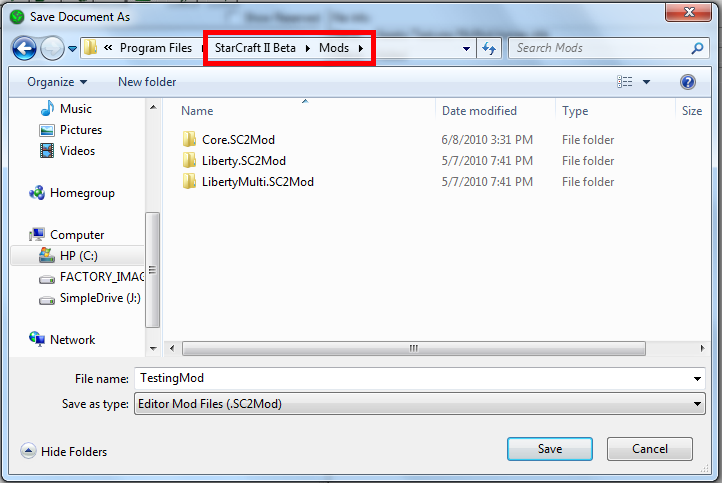This screenshot has width=722, height=483.
Task: Click the folder icon in address bar
Action: coord(91,47)
